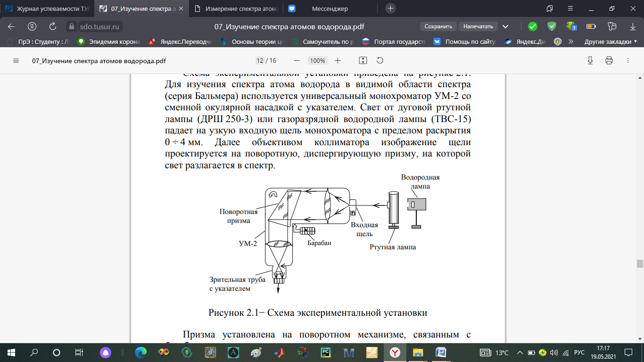The width and height of the screenshot is (644, 362).
Task: Open the Яндекс.Переводчик bookmark
Action: (180, 41)
